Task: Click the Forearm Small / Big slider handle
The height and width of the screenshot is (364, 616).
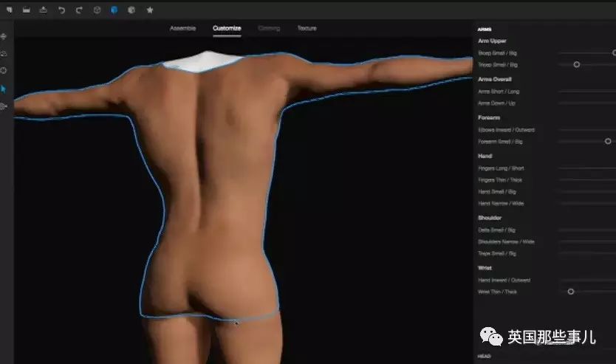Action: [x=608, y=141]
